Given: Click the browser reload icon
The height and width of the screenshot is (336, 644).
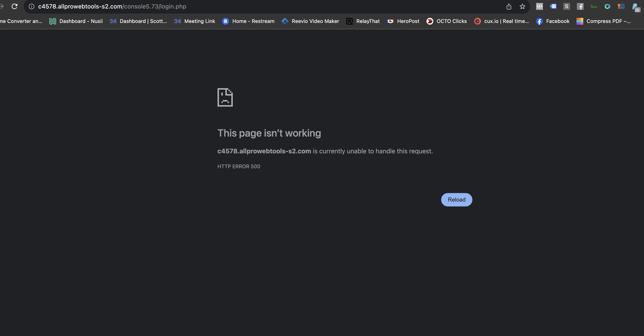Looking at the screenshot, I should [x=14, y=7].
